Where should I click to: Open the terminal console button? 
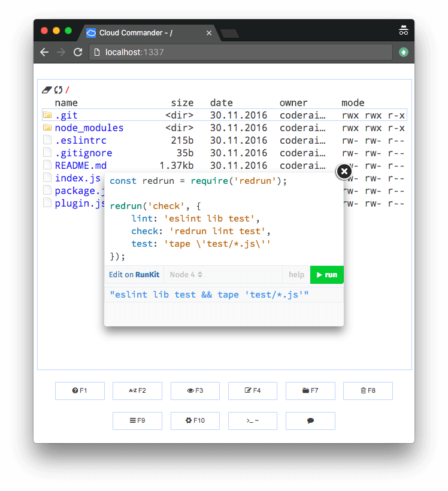point(253,420)
